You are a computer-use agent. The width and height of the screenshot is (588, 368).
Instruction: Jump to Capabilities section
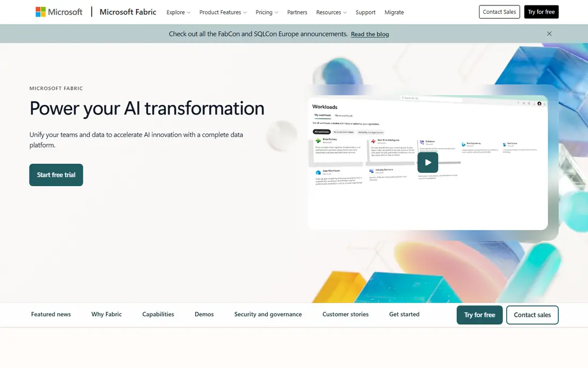click(158, 315)
